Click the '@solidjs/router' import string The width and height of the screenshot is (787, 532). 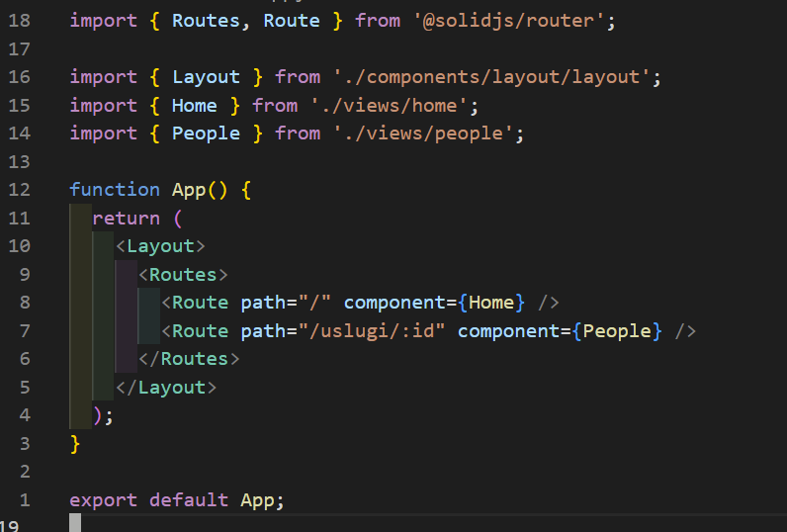[x=509, y=21]
